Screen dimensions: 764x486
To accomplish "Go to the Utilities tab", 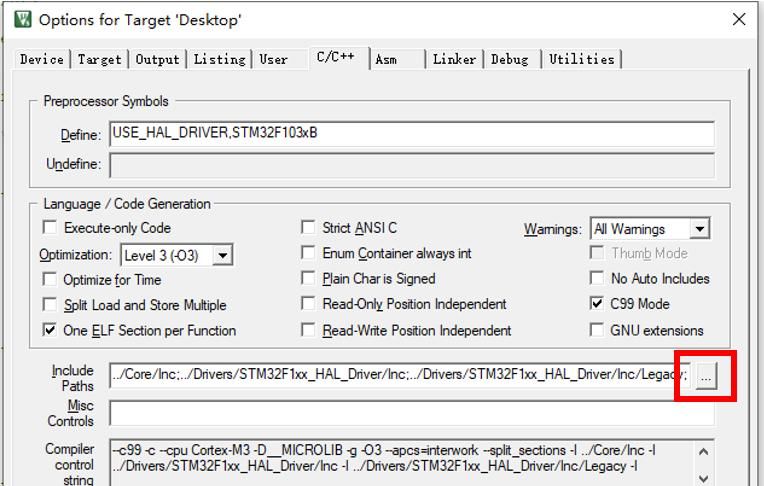I will tap(581, 59).
